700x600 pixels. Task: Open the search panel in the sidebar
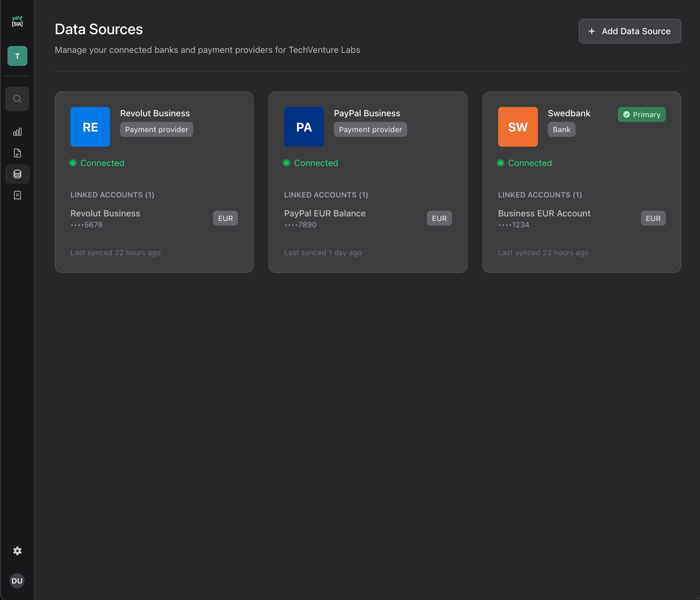(17, 99)
